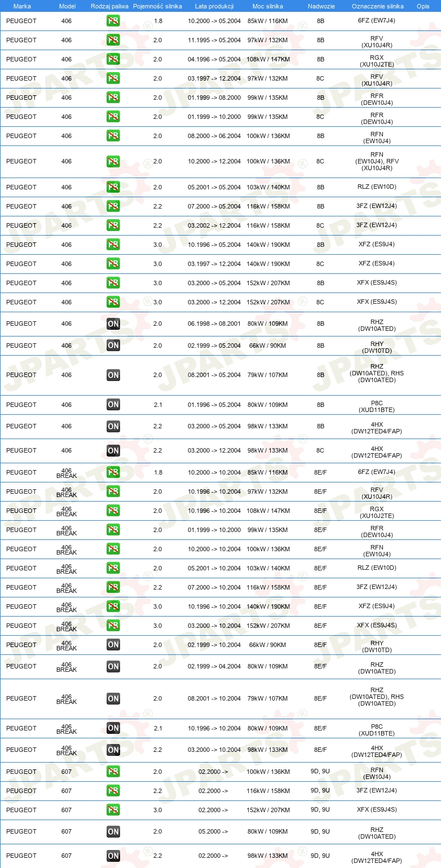Click the diesel ON icon for 406 dated 06.1998 -> 08.2001
441x868 pixels.
113,324
